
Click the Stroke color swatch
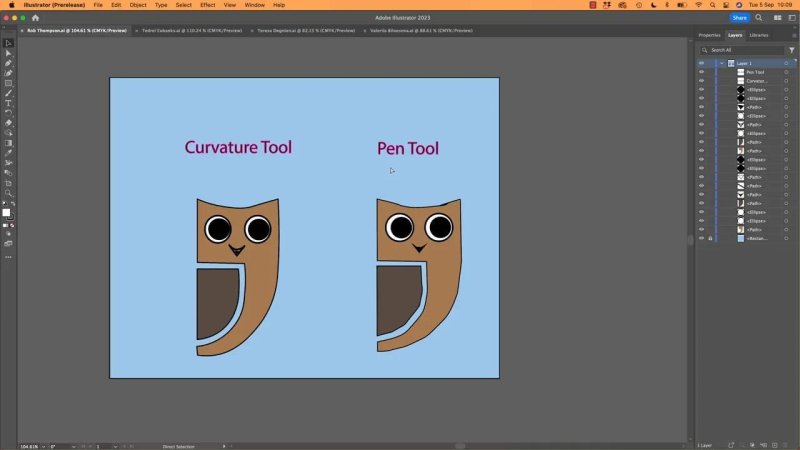point(11,217)
